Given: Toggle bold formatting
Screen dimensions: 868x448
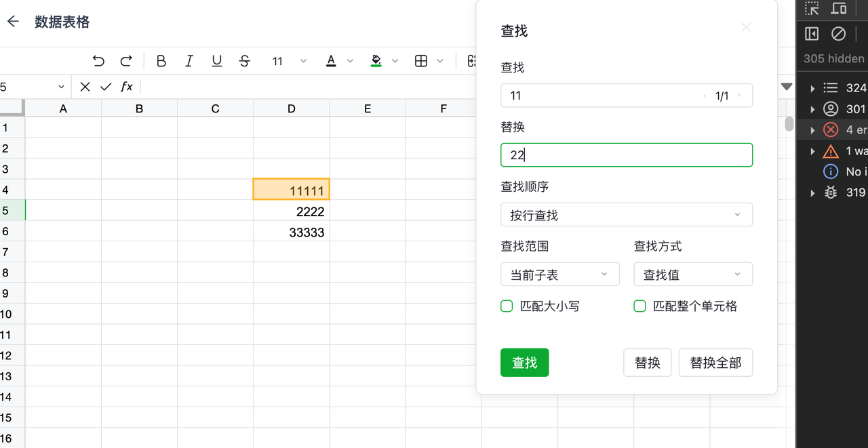Looking at the screenshot, I should click(161, 61).
